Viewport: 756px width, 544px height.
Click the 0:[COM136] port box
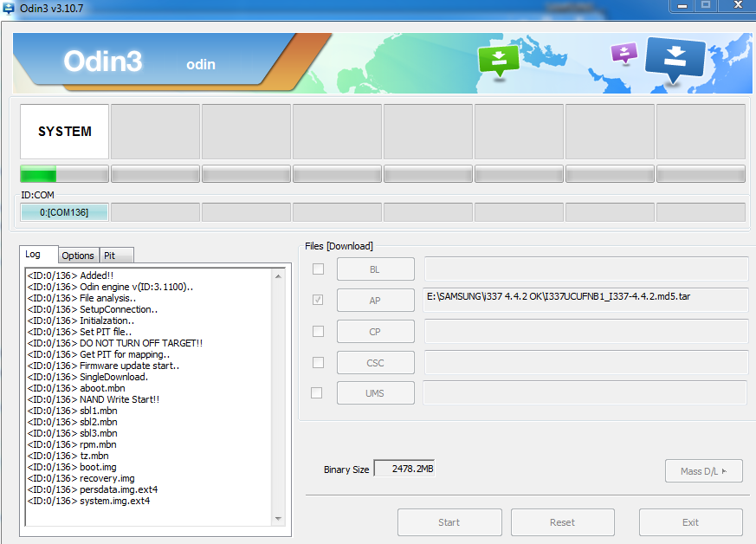pos(64,212)
